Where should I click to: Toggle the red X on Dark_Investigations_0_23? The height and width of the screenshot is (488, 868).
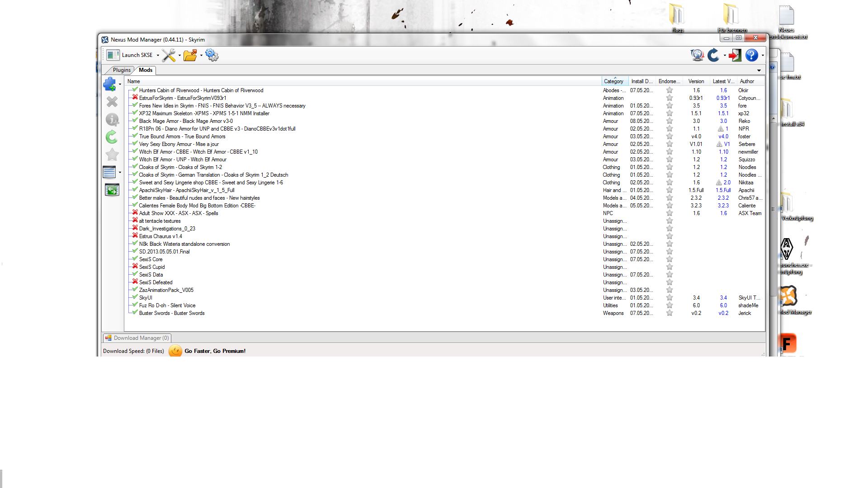coord(135,228)
